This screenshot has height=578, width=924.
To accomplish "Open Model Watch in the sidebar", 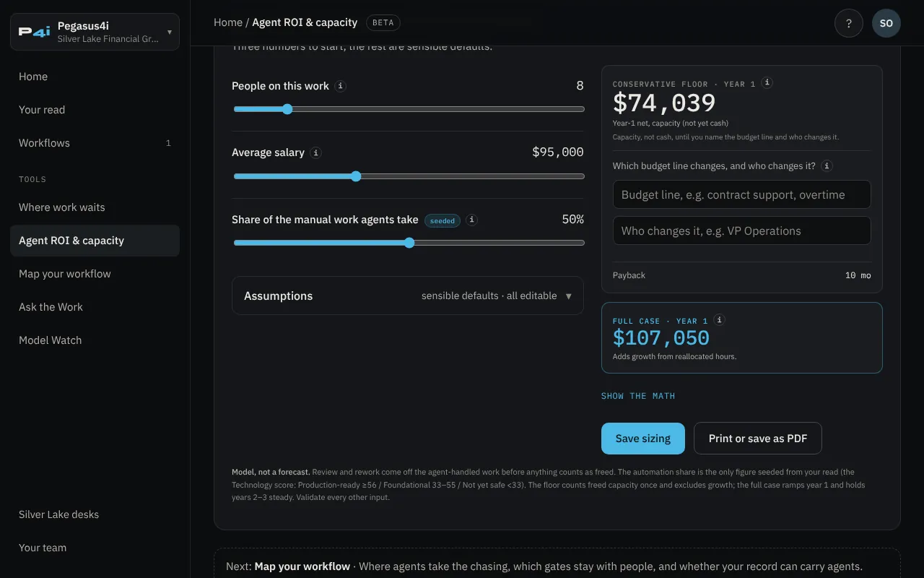I will coord(95,340).
